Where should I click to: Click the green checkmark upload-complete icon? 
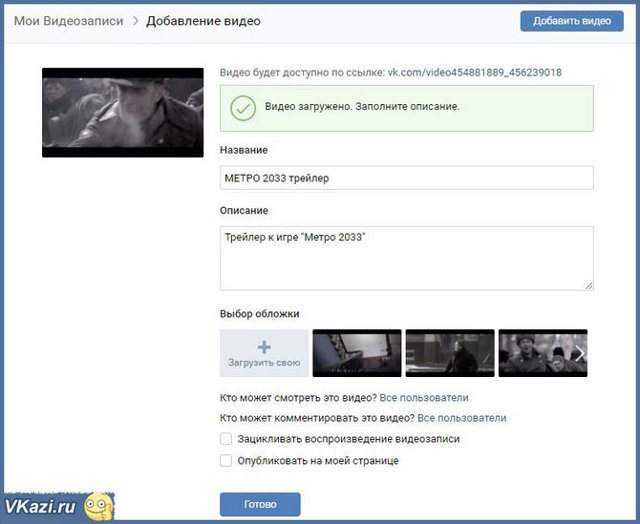(x=243, y=108)
